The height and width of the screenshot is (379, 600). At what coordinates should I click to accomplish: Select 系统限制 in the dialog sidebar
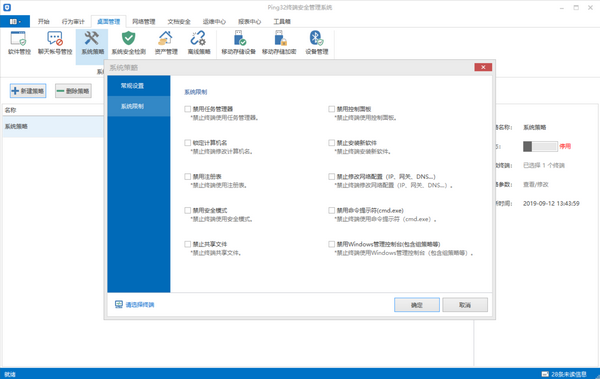coord(139,106)
